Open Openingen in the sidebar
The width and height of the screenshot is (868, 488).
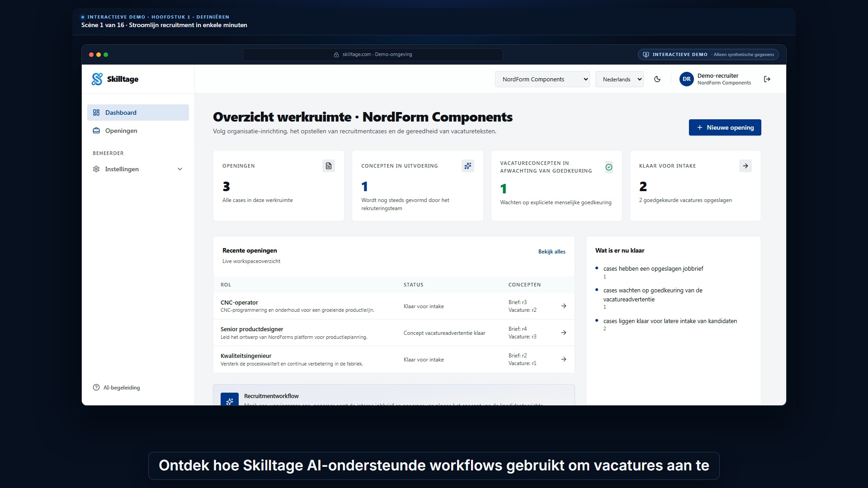point(138,131)
